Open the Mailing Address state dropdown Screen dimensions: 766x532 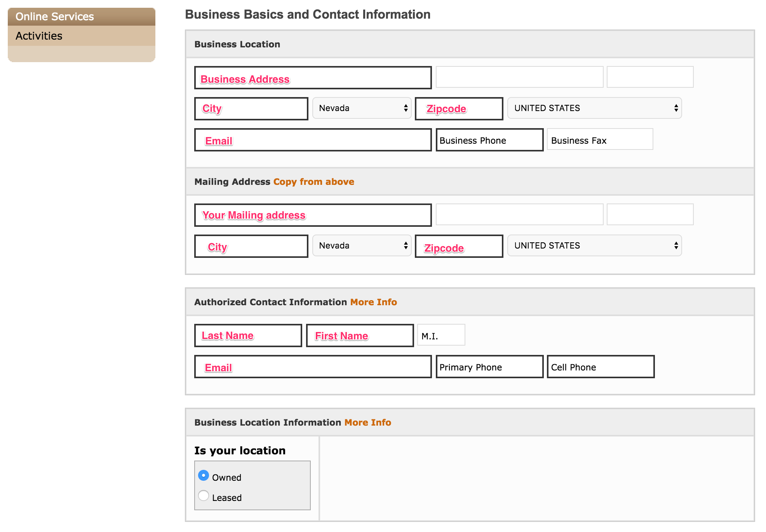tap(362, 245)
